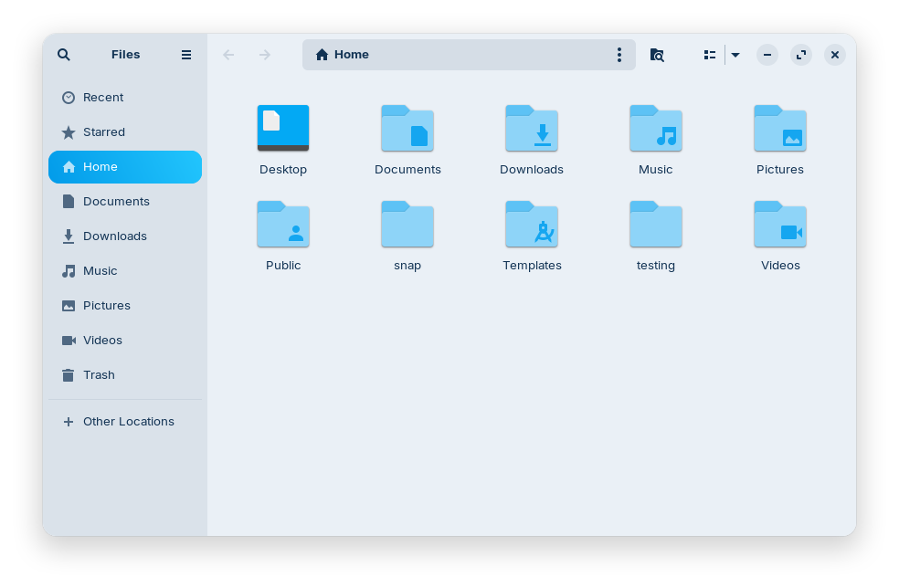Viewport: 899px width, 588px height.
Task: Click the Home path bar button
Action: (343, 55)
